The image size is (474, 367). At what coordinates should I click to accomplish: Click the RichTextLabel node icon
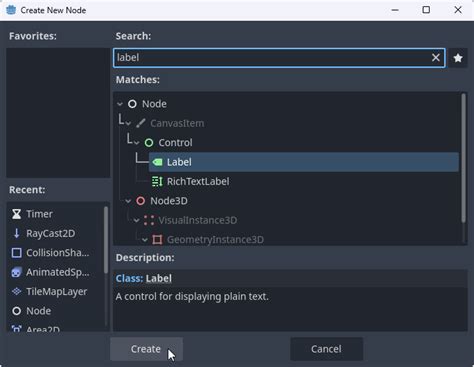pyautogui.click(x=157, y=181)
